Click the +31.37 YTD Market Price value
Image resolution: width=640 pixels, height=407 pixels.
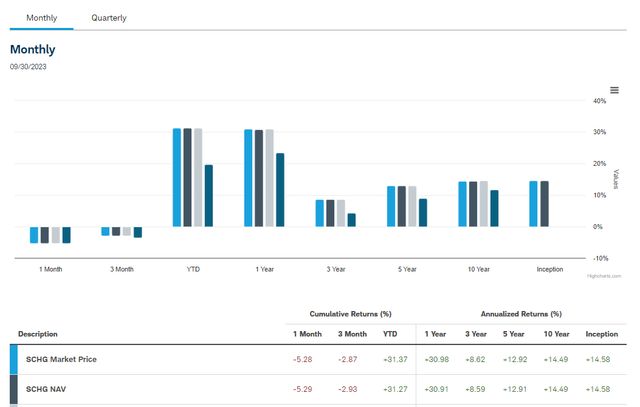point(393,359)
